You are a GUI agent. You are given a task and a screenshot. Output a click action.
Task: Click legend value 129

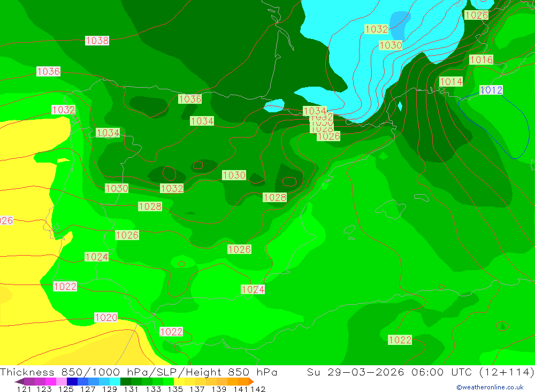point(110,389)
